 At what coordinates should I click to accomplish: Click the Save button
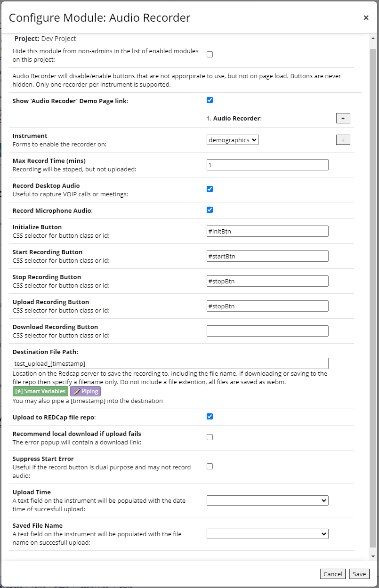click(359, 574)
